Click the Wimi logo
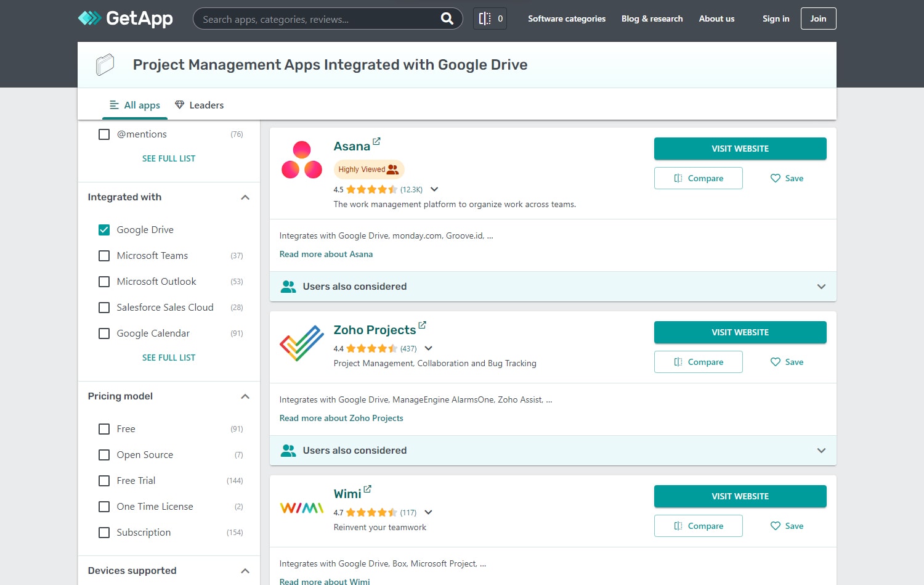924x585 pixels. pos(301,507)
